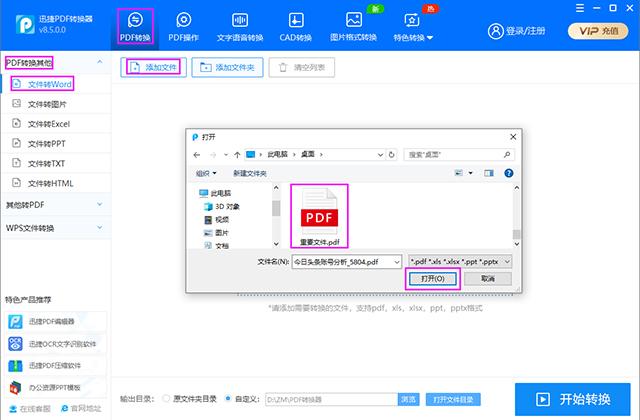Viewport: 640px width, 420px height.
Task: Select 3D 对象 in navigation tree
Action: click(222, 207)
